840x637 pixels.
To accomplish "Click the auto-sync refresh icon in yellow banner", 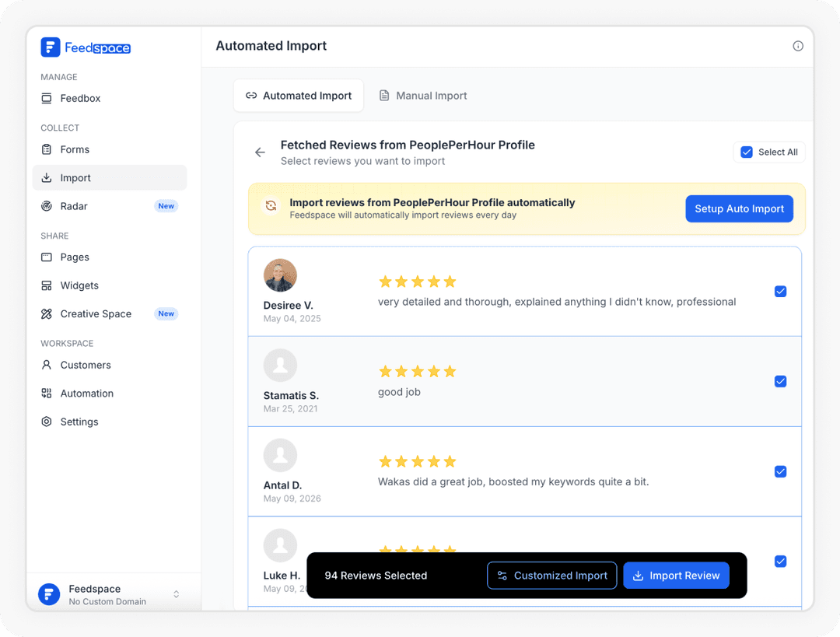I will click(x=271, y=206).
